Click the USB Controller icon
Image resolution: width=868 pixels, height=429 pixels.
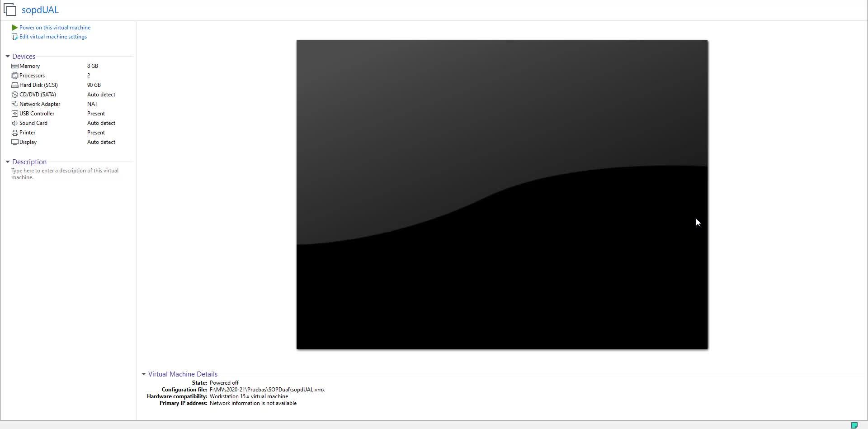click(15, 114)
